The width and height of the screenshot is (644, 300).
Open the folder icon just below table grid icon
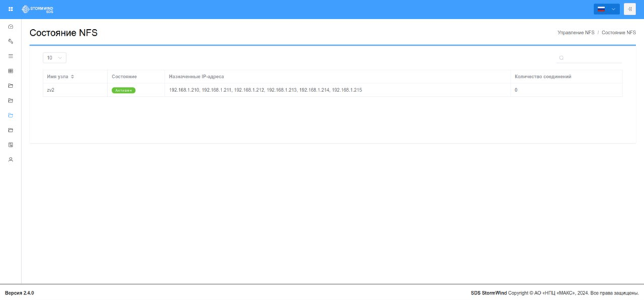pyautogui.click(x=11, y=85)
